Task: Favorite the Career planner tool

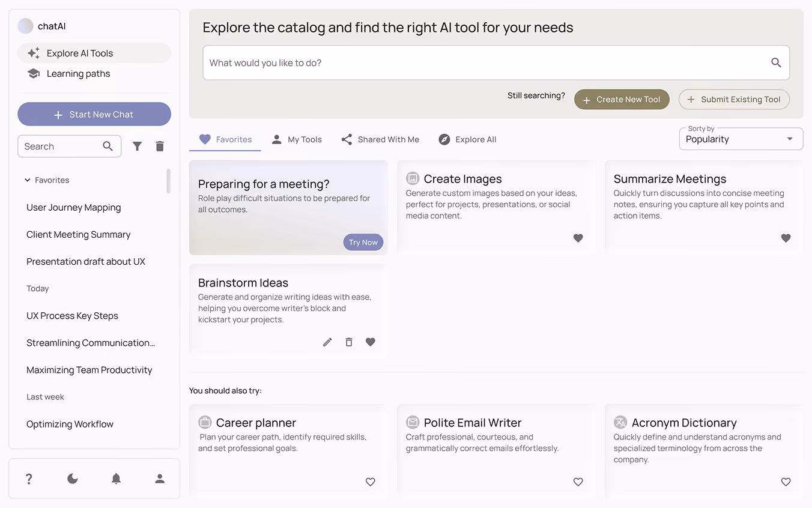Action: [x=371, y=482]
